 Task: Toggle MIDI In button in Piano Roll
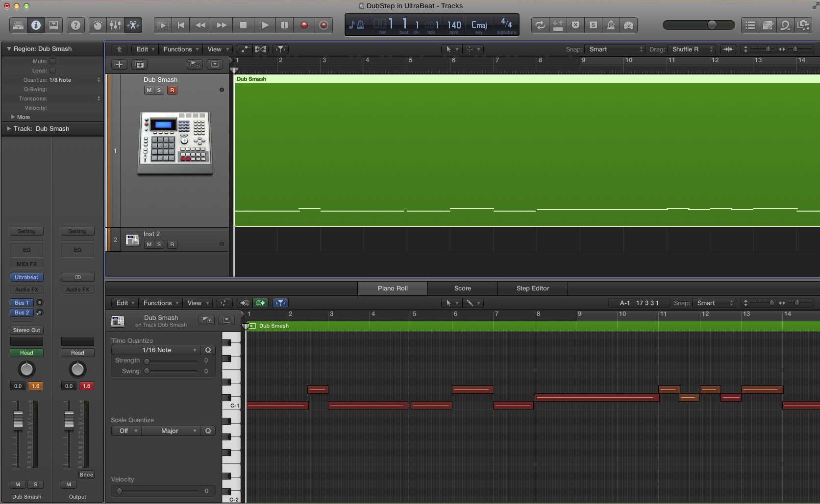[x=244, y=303]
